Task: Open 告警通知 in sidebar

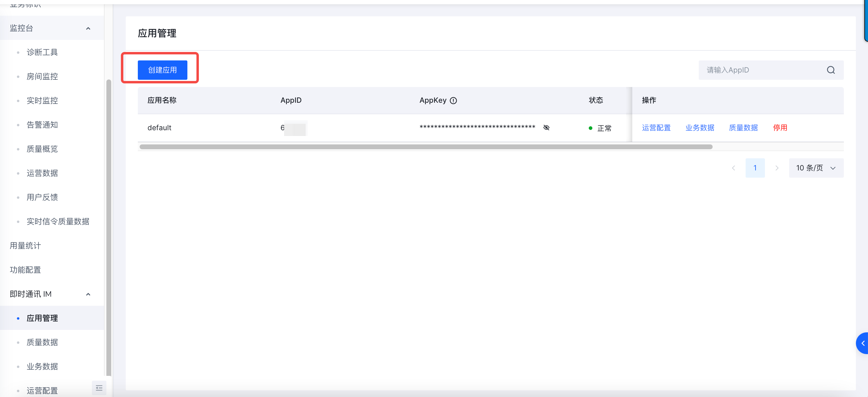Action: (42, 125)
